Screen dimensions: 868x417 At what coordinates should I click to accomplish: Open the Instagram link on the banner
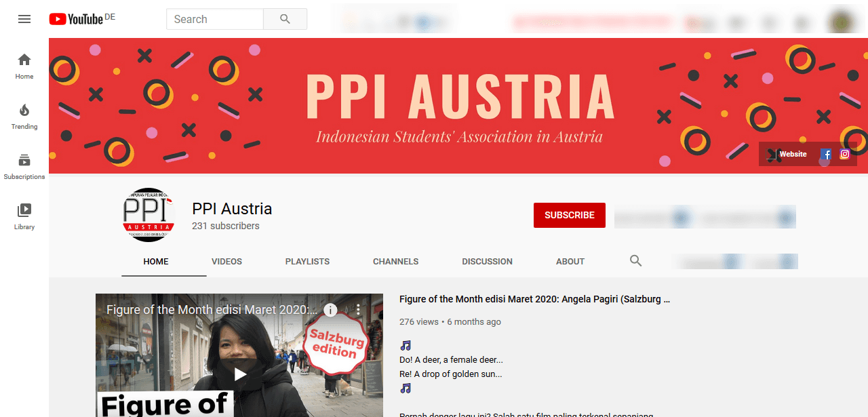[x=845, y=154]
